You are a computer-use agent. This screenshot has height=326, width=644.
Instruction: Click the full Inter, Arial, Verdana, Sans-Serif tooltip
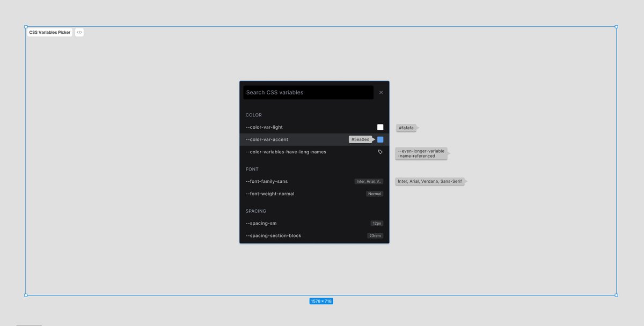pos(431,181)
